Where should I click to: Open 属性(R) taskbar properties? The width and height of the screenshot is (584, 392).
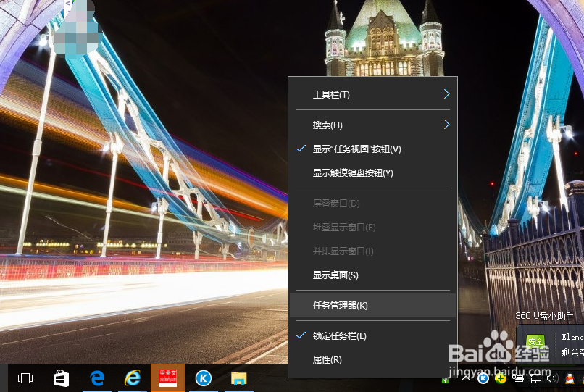click(x=372, y=360)
